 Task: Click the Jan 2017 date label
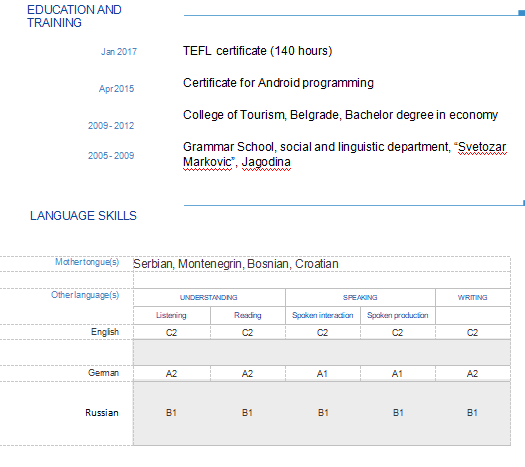click(x=119, y=52)
